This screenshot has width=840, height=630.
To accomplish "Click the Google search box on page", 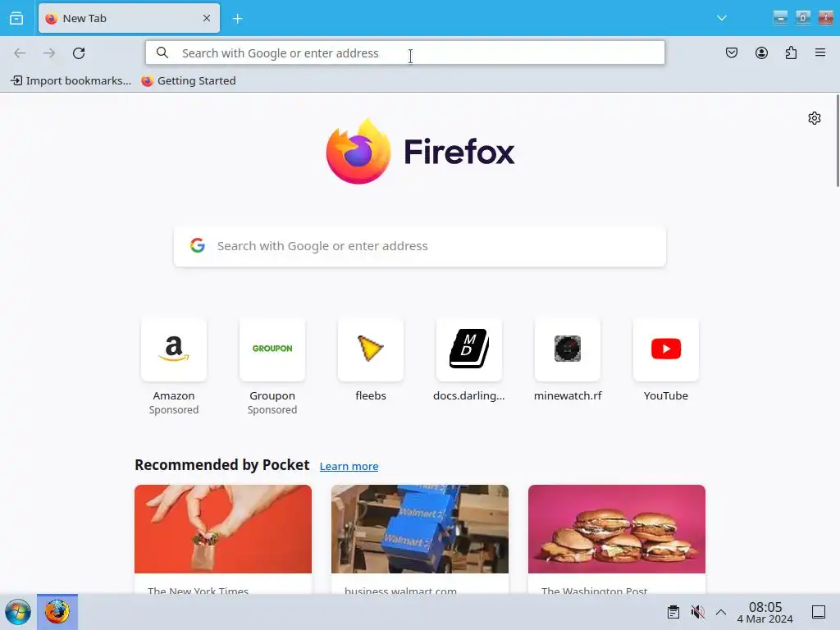I will [x=420, y=246].
